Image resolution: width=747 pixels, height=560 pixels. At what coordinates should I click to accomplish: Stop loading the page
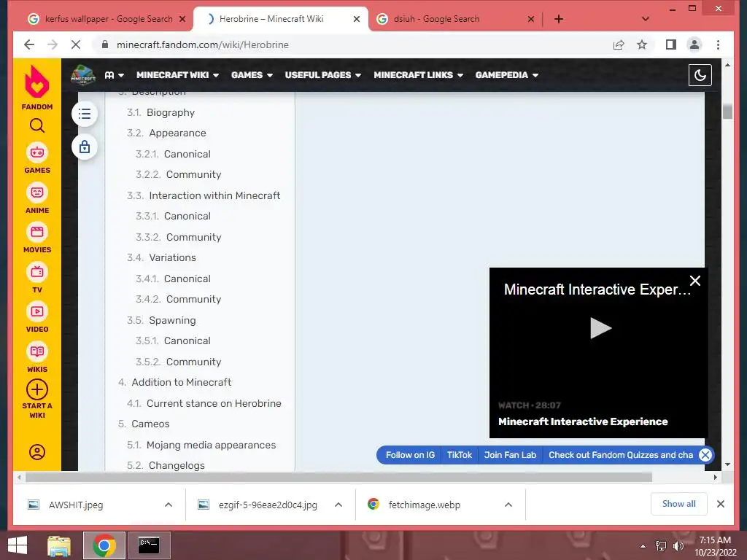point(76,44)
